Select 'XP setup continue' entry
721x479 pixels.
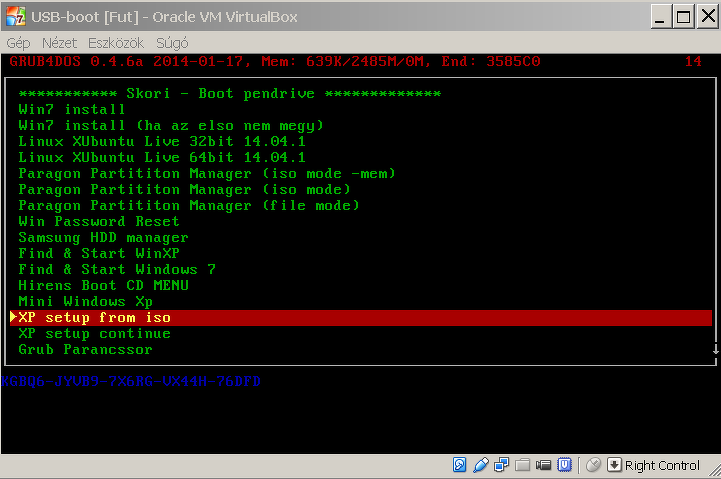(x=95, y=334)
